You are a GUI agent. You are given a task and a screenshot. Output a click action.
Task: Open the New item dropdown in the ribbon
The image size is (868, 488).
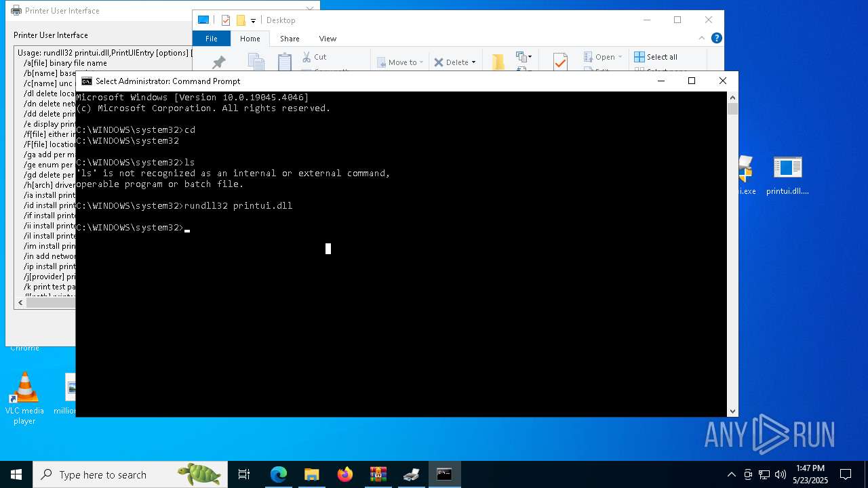[x=524, y=57]
